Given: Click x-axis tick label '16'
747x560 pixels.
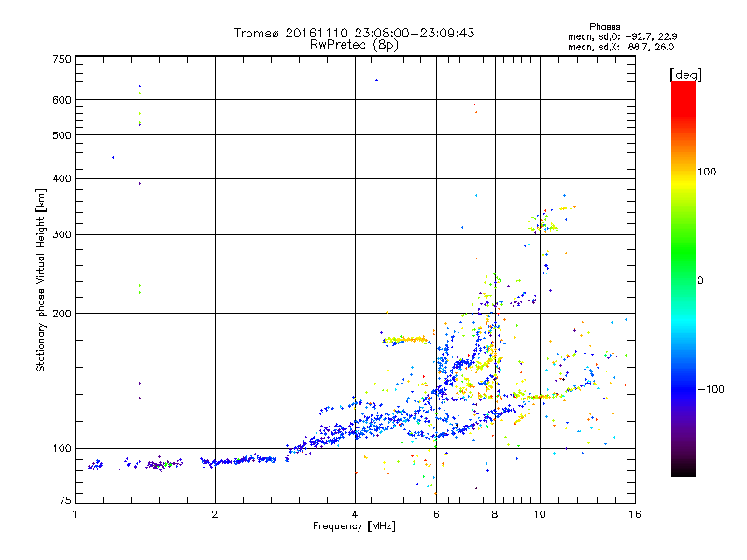Looking at the screenshot, I should pos(635,514).
